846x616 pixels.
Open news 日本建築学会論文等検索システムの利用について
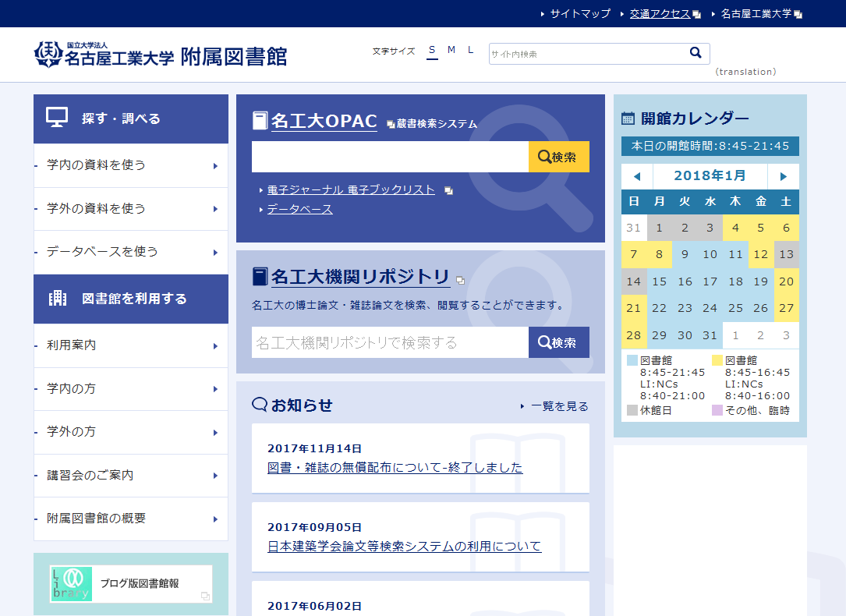(405, 547)
